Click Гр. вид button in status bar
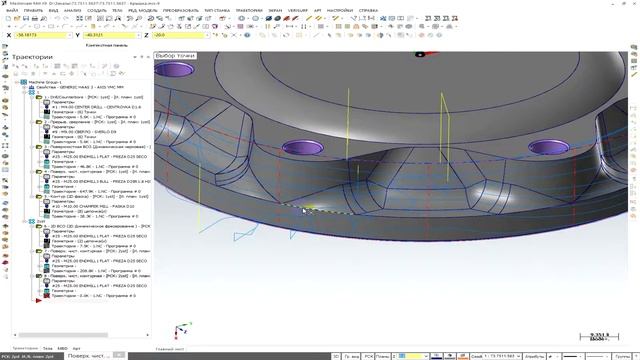The width and height of the screenshot is (640, 360). click(352, 356)
